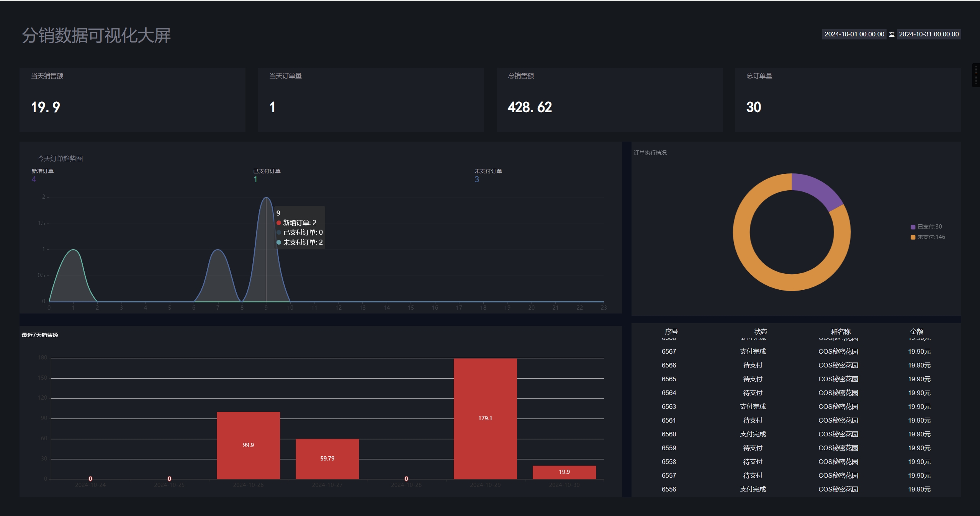
Task: Click the side minimap widget at right edge
Action: click(976, 75)
